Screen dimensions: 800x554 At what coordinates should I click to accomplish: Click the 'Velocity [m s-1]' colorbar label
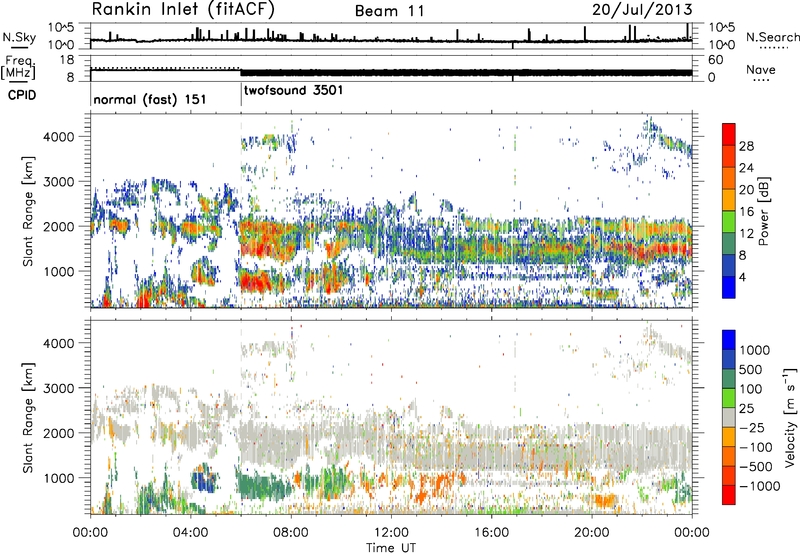pyautogui.click(x=791, y=417)
